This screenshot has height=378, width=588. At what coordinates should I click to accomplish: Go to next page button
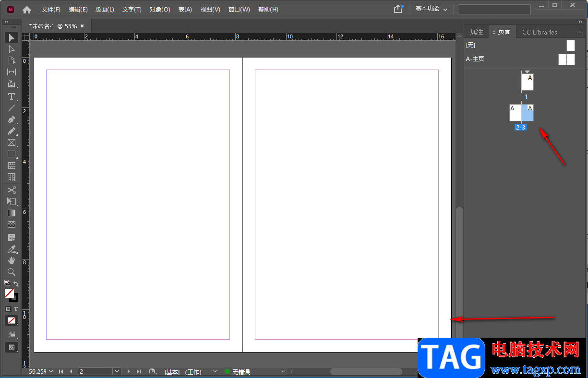[128, 371]
